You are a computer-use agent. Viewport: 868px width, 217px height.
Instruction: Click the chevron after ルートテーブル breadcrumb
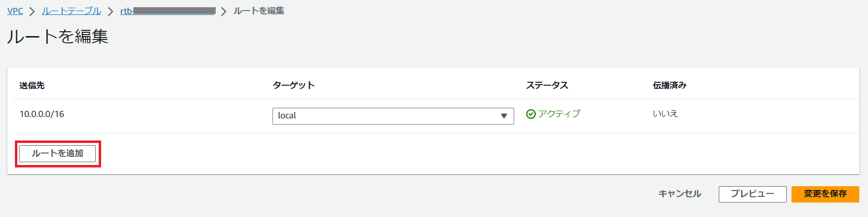[111, 12]
